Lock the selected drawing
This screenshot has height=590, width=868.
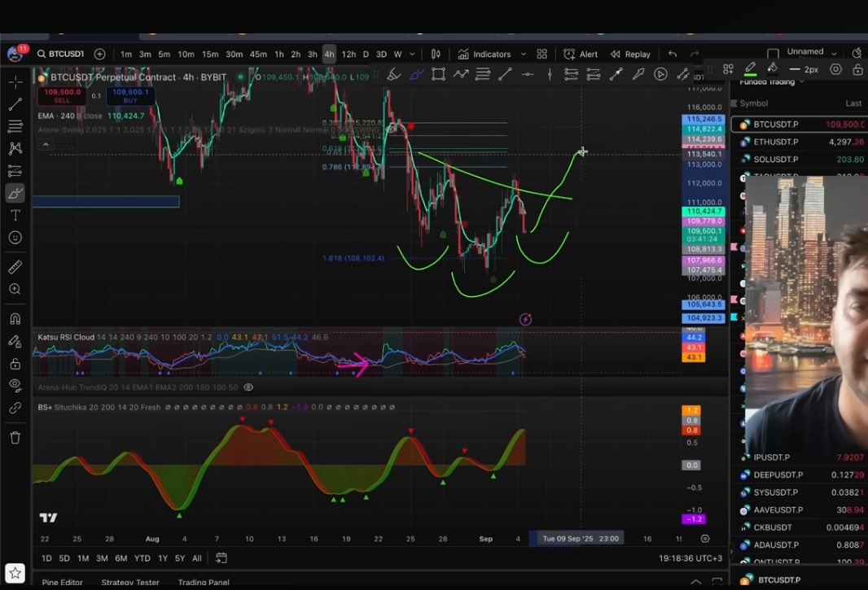tap(857, 69)
